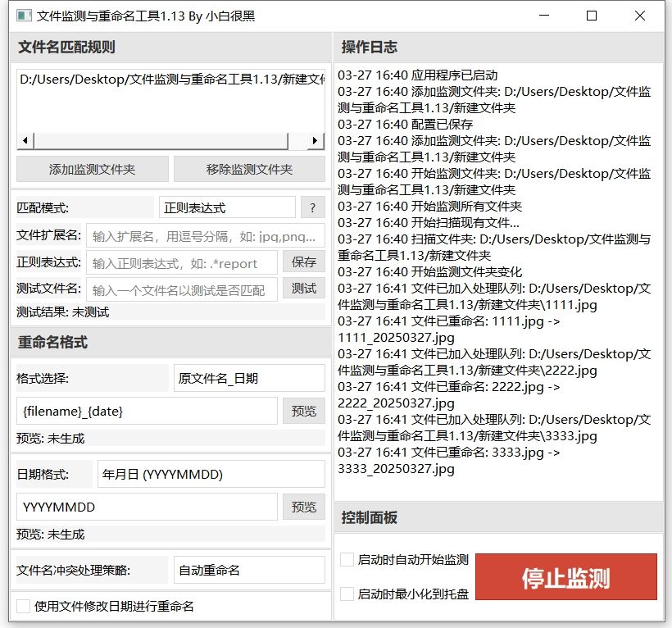Click the 移除监测文件夹 button

point(249,170)
